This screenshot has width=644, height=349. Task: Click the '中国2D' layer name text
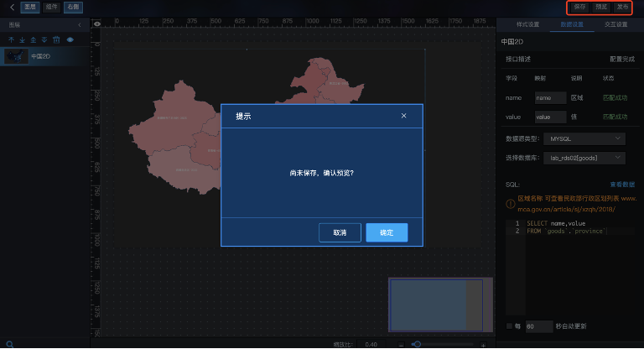coord(40,56)
